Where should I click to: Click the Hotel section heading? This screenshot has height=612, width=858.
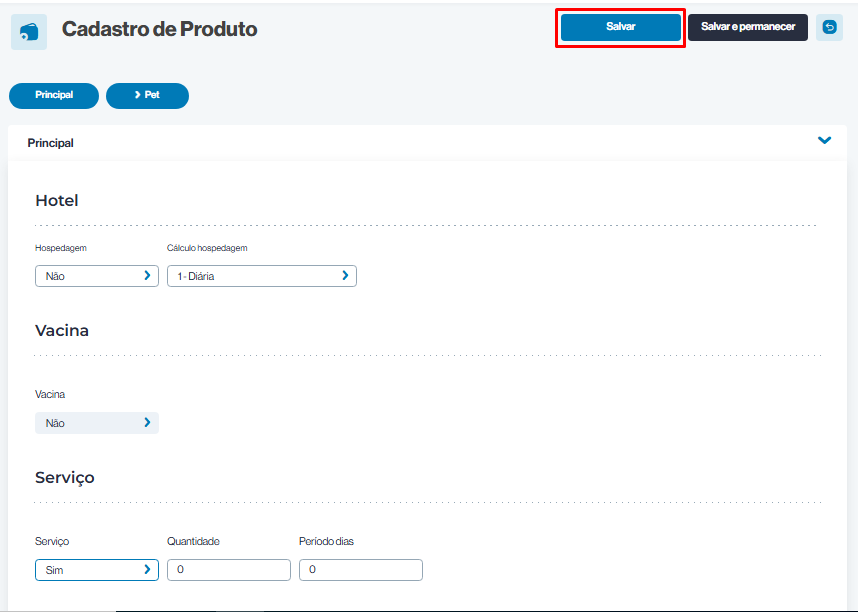click(57, 200)
